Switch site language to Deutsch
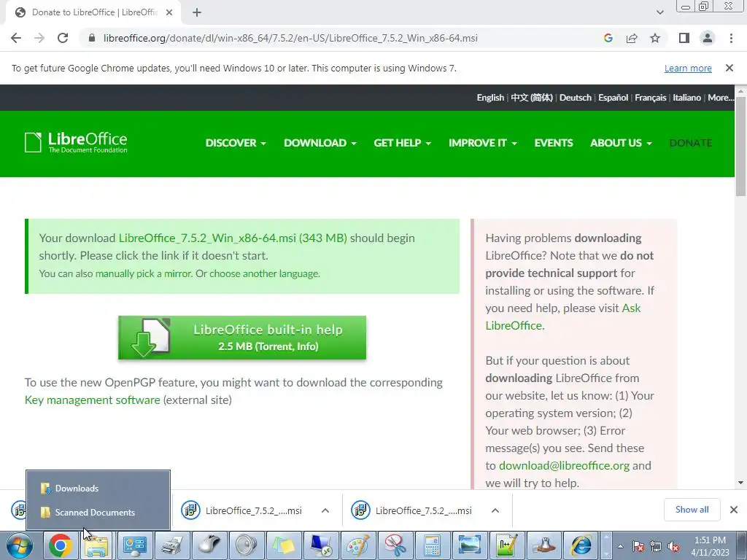The image size is (747, 560). pyautogui.click(x=575, y=98)
